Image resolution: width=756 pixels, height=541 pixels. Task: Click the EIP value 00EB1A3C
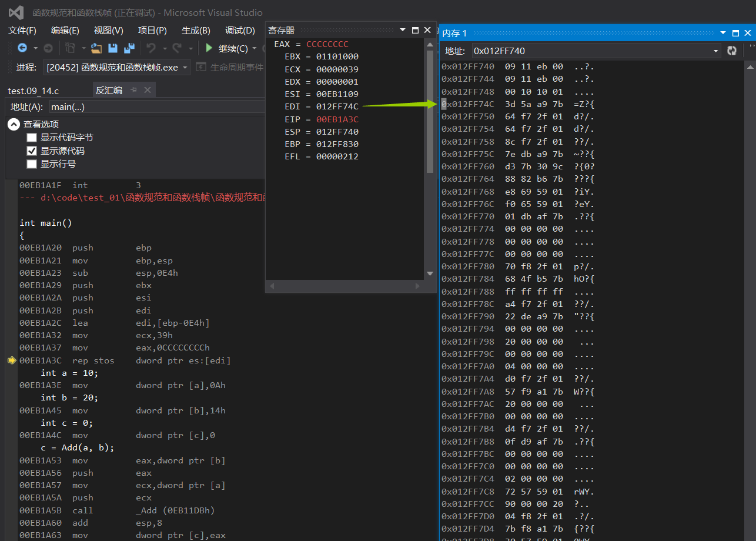[x=337, y=119]
